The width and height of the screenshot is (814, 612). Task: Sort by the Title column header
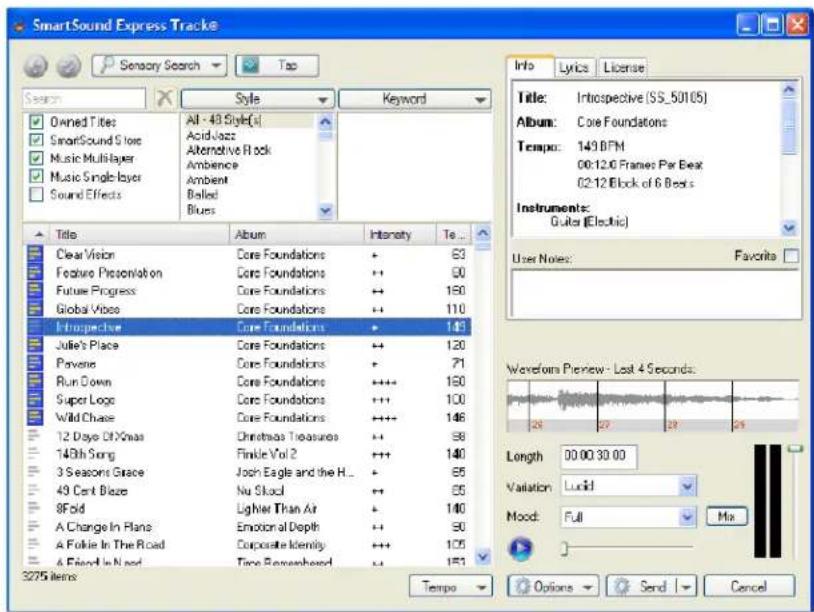tap(140, 235)
